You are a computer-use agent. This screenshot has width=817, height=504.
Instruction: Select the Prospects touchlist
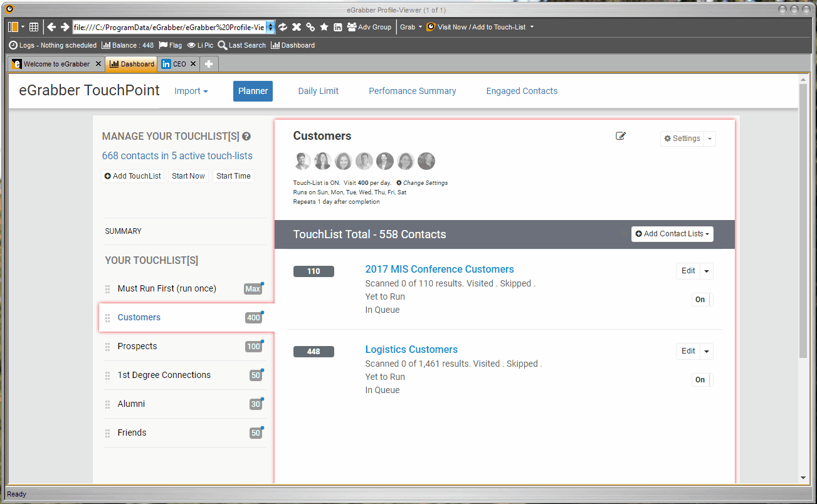coord(137,346)
